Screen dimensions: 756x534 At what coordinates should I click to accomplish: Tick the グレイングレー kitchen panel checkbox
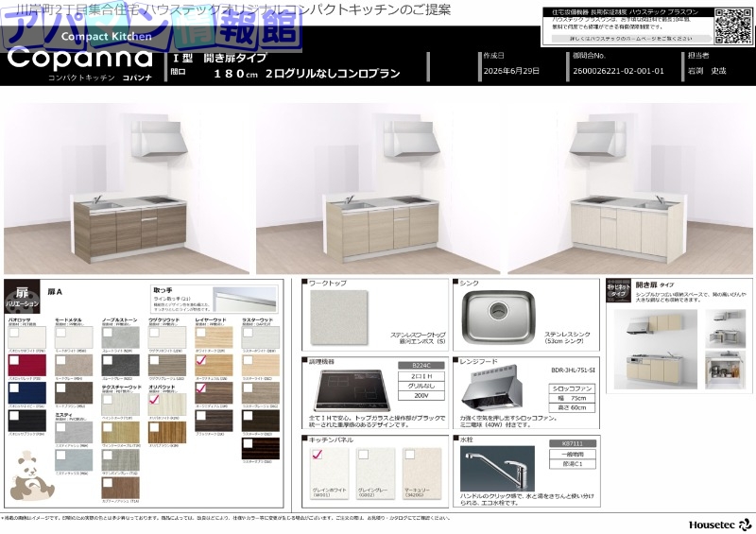click(x=364, y=454)
